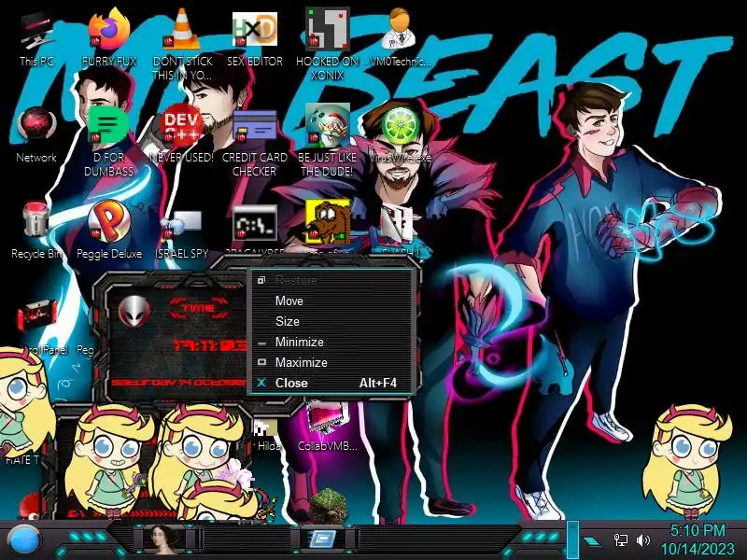Open the Recycle Bin

coord(36,231)
